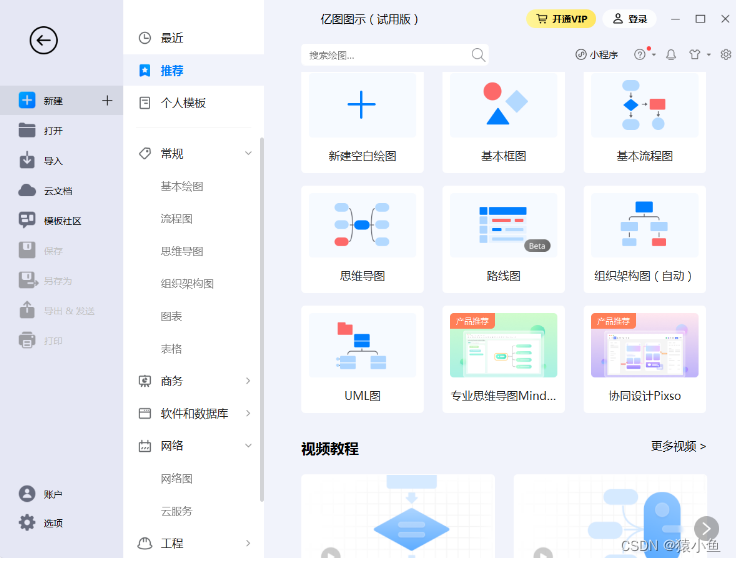
Task: Open the 组织架构图（自动）template card
Action: [x=645, y=239]
